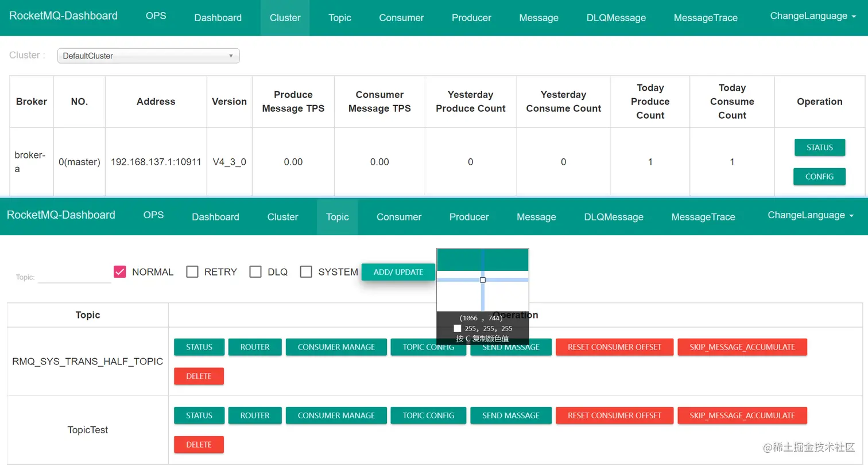The width and height of the screenshot is (868, 466).
Task: Open OPS tab in lower navbar
Action: pos(154,215)
